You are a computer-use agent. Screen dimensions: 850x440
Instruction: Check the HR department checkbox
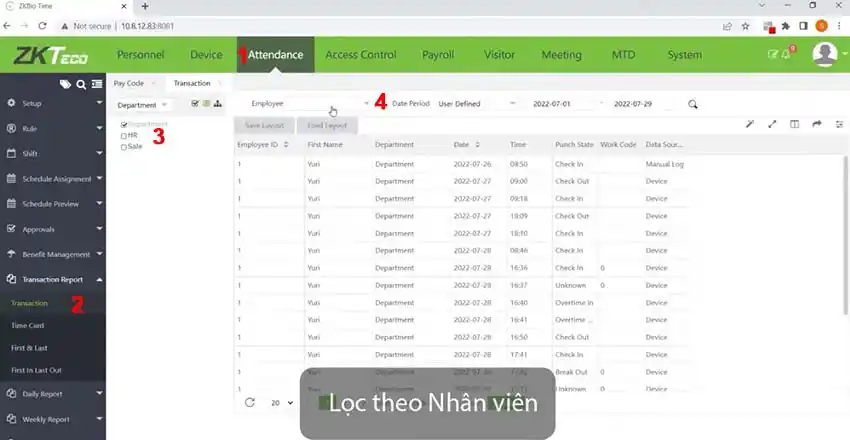coord(124,136)
